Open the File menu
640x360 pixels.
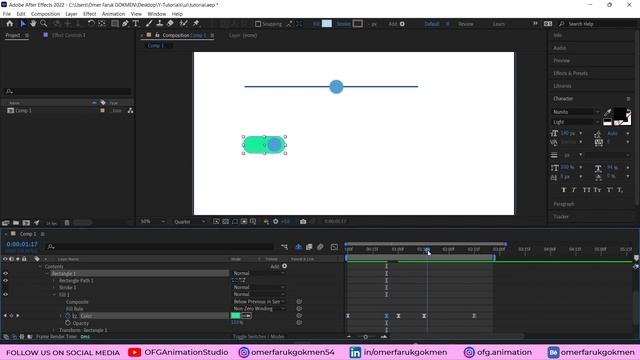(x=7, y=14)
